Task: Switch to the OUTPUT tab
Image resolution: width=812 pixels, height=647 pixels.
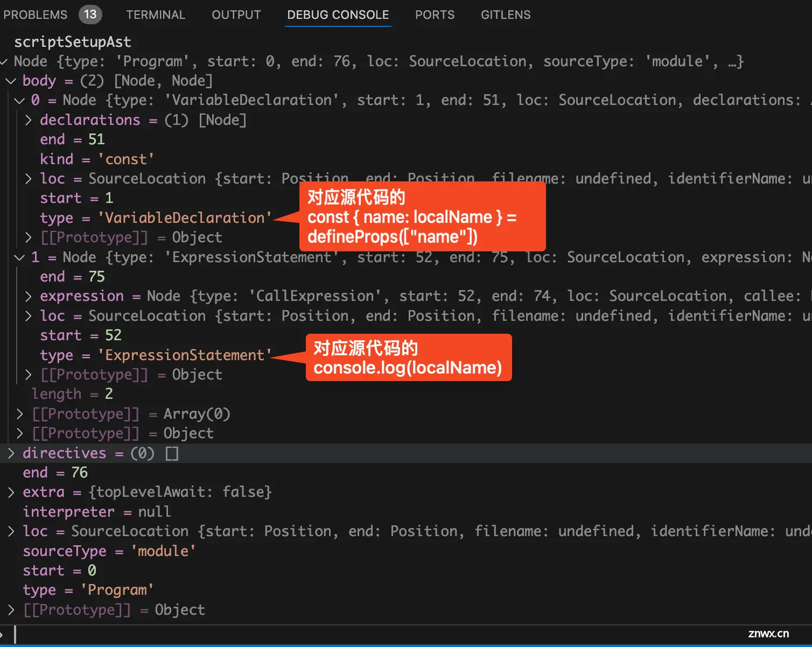Action: click(236, 15)
